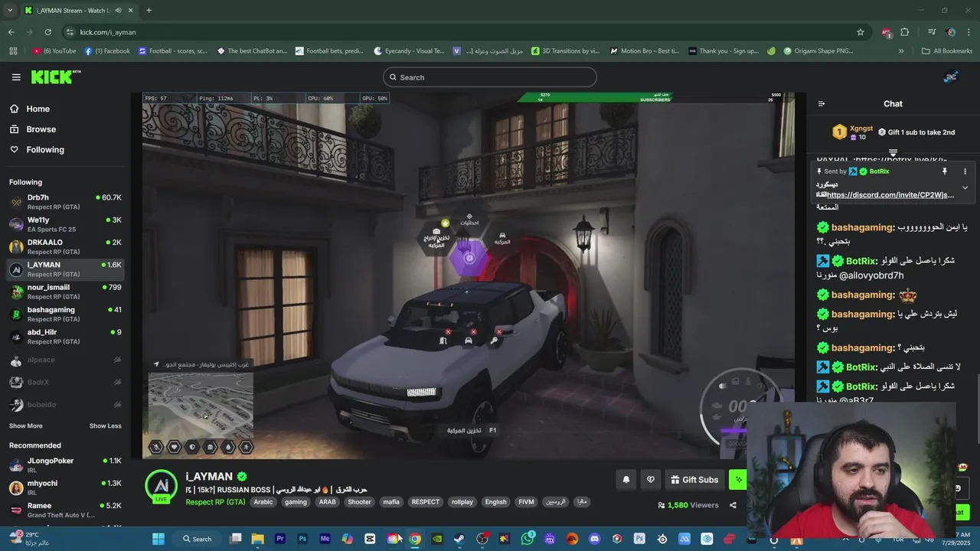Open bashagaming channel in sidebar

[x=65, y=314]
